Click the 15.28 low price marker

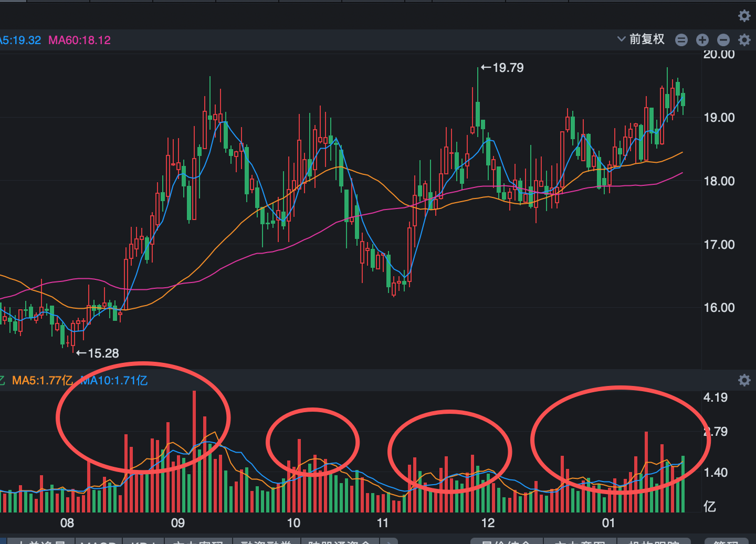tap(98, 353)
